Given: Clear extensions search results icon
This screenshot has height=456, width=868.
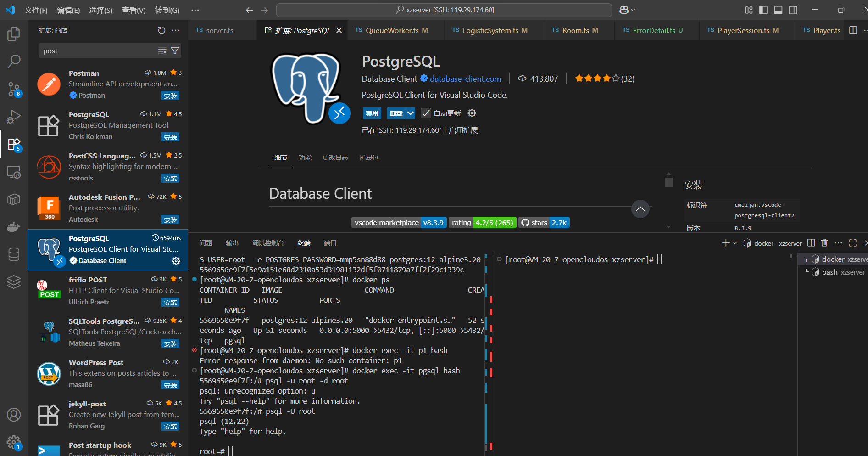Looking at the screenshot, I should click(162, 51).
